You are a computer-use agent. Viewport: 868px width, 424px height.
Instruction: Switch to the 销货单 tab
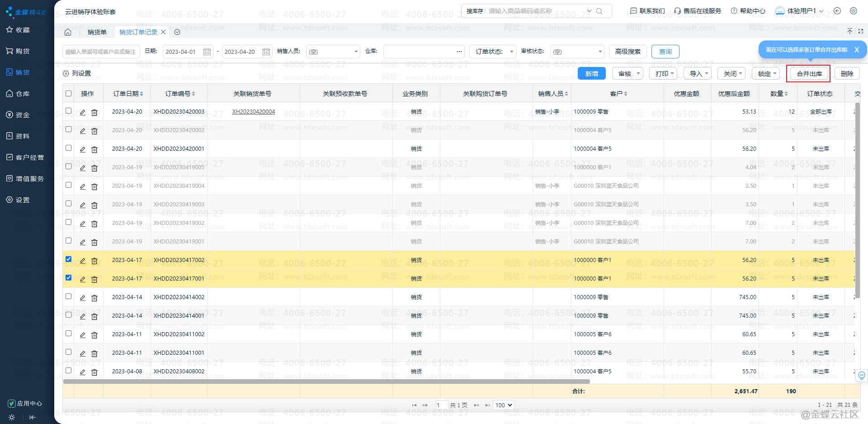(97, 32)
